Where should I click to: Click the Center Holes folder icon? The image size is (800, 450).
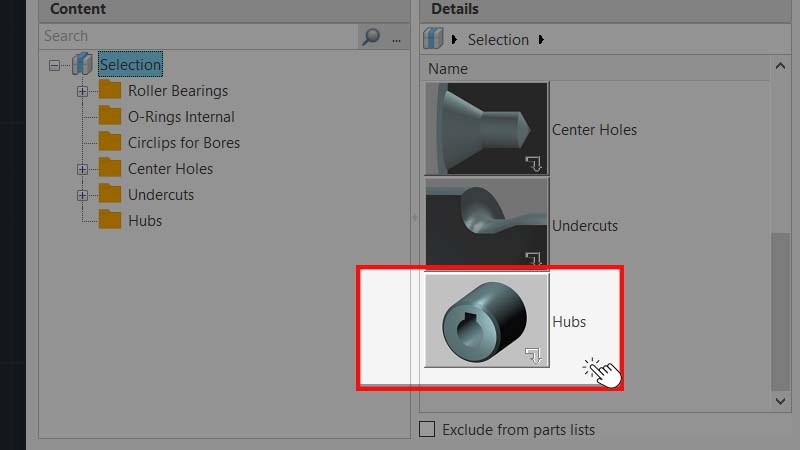coord(110,168)
